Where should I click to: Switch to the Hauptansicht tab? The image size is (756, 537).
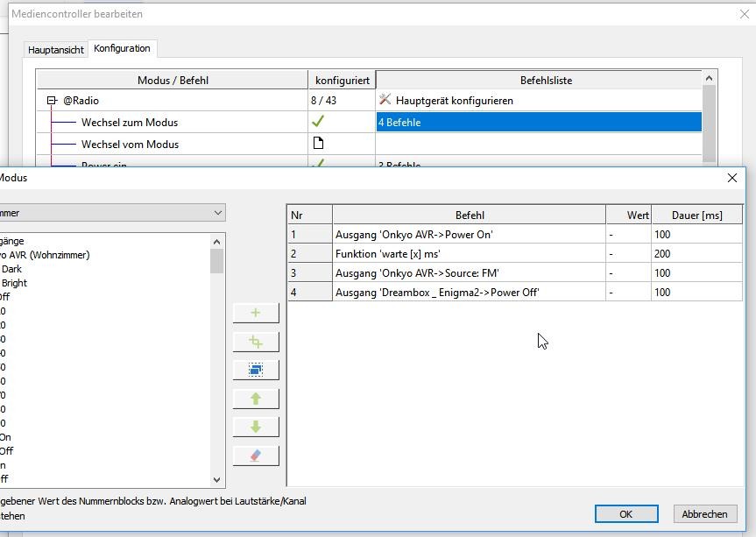tap(56, 50)
